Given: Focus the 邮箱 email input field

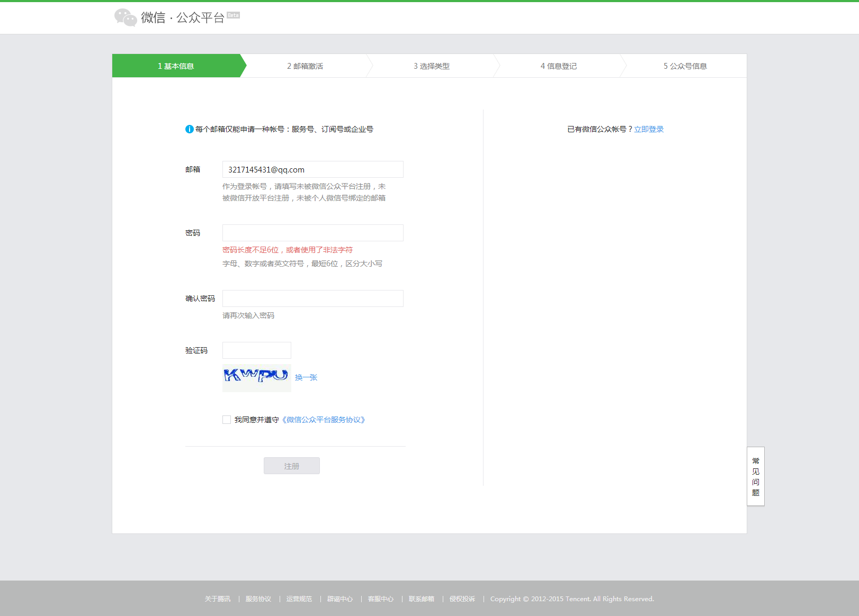Looking at the screenshot, I should pyautogui.click(x=312, y=169).
